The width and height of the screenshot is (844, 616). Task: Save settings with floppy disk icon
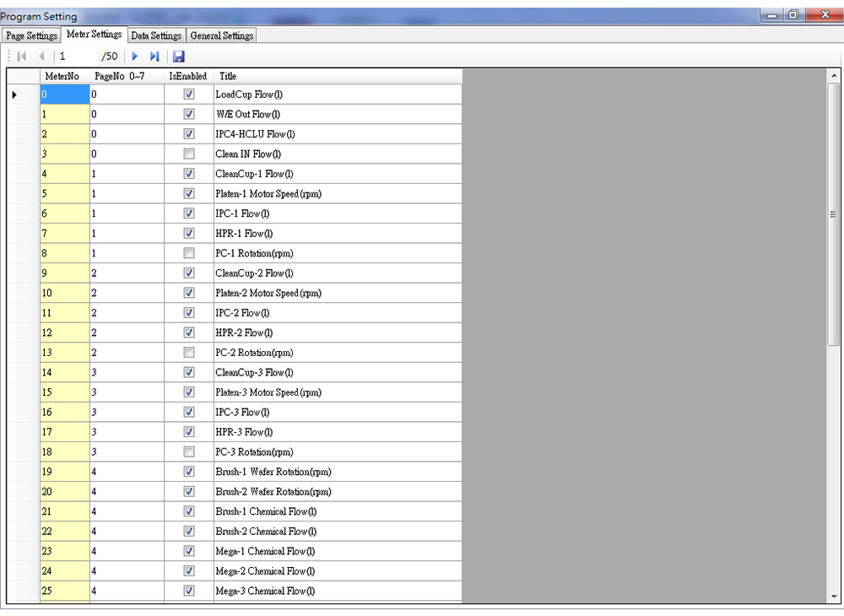pyautogui.click(x=179, y=57)
